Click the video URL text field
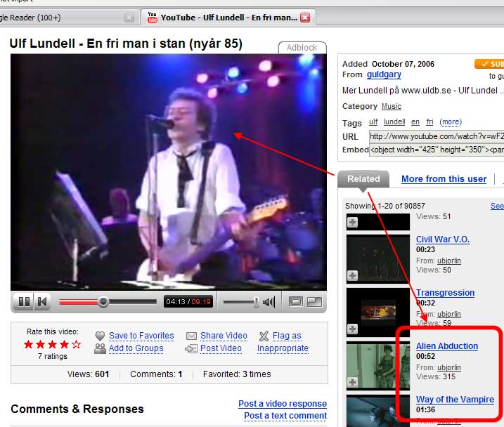The height and width of the screenshot is (427, 504). tap(437, 136)
